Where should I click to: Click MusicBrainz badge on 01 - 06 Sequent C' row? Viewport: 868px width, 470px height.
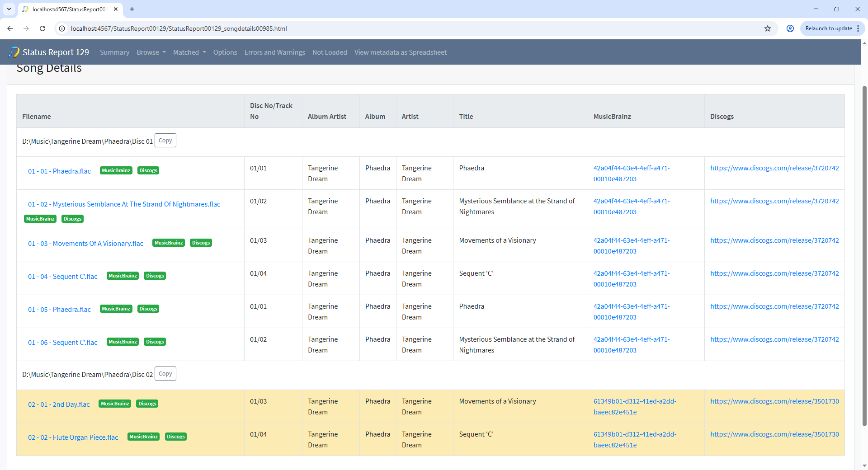coord(123,342)
